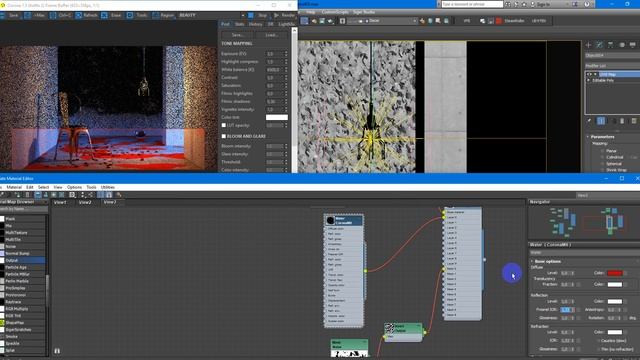Select Shrink Wrap mapping radio button
Viewport: 640px width, 360px height.
point(602,170)
